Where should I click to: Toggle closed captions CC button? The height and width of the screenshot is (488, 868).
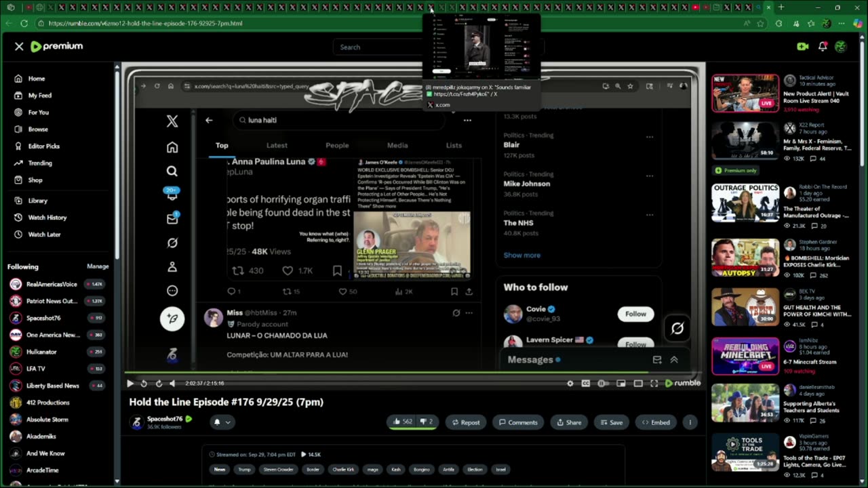pyautogui.click(x=586, y=384)
